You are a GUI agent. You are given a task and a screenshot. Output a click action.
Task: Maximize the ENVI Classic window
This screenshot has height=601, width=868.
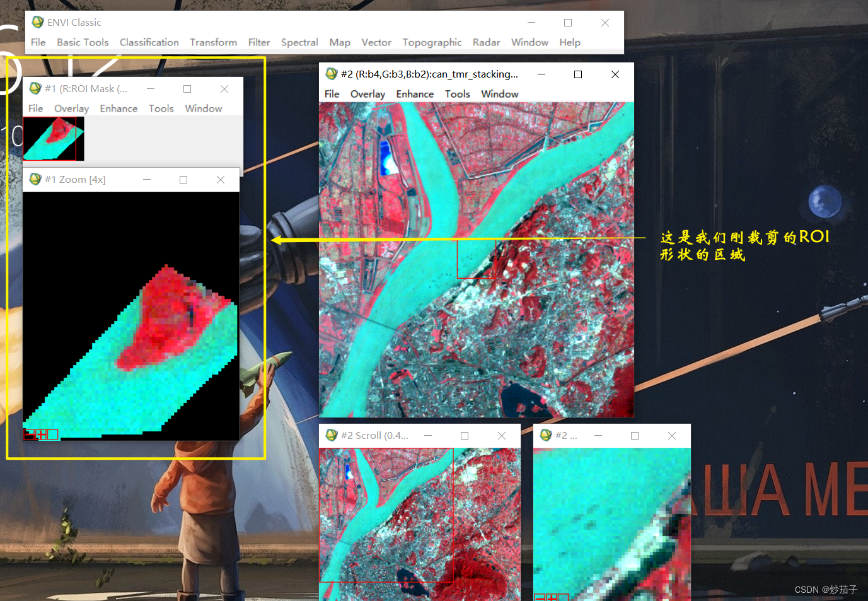pyautogui.click(x=568, y=23)
